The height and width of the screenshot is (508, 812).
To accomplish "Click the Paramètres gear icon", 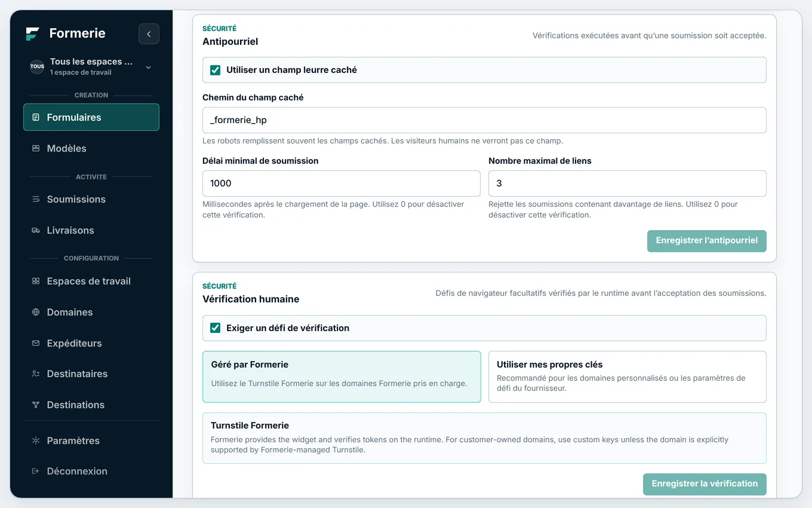I will 36,440.
